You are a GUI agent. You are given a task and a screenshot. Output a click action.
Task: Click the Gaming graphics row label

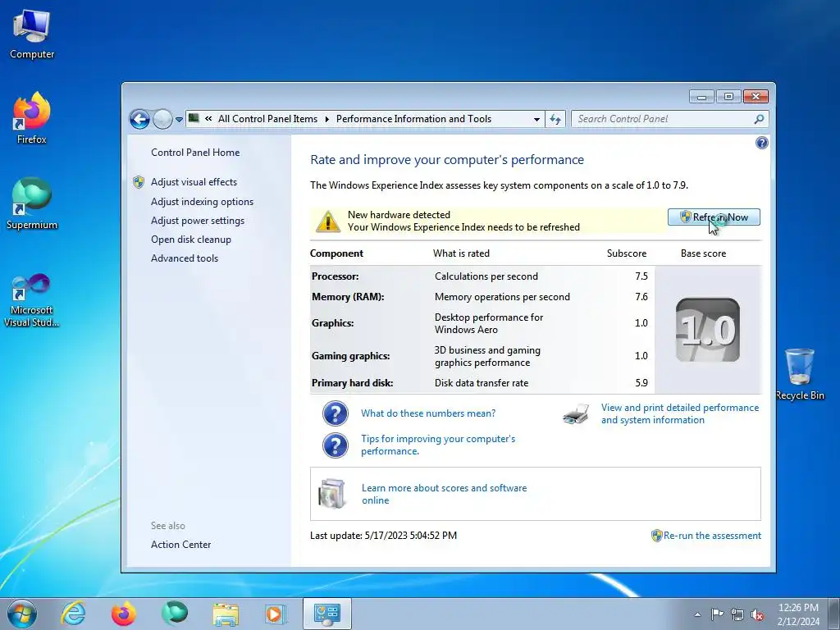(350, 356)
